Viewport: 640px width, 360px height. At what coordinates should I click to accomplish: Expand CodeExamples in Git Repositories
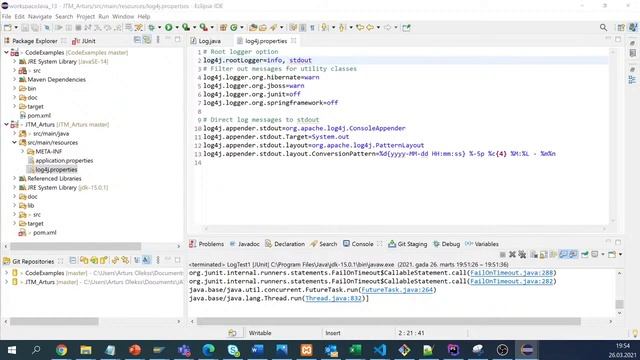(6, 273)
